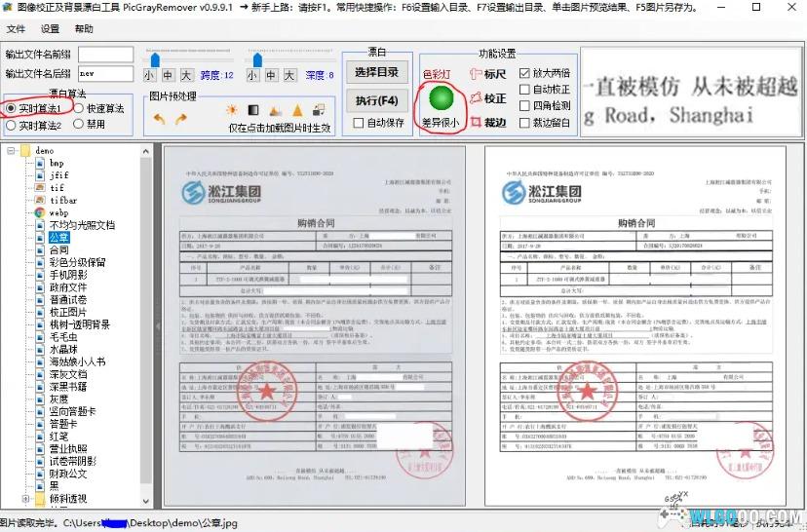Select the 财政公文 tree item
Viewport: 807px width, 532px height.
[x=68, y=474]
